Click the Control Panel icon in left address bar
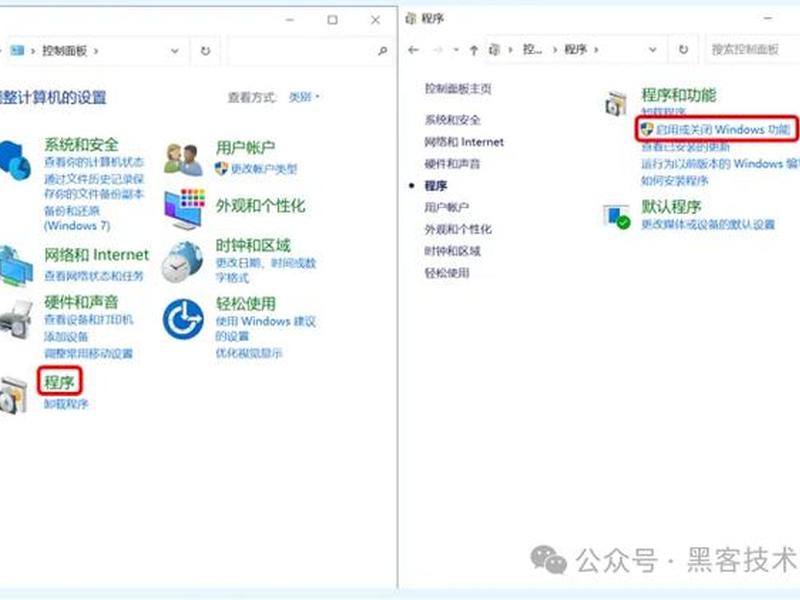This screenshot has height=600, width=800. [x=17, y=51]
